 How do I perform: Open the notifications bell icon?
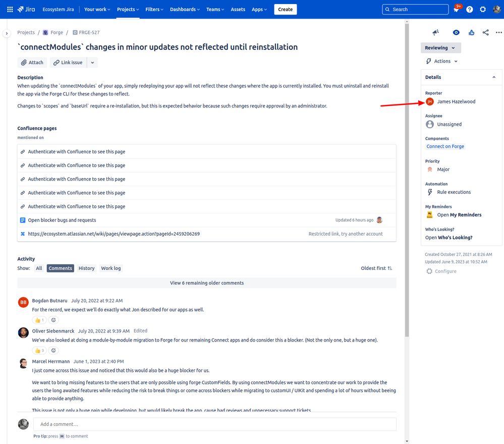tap(456, 9)
